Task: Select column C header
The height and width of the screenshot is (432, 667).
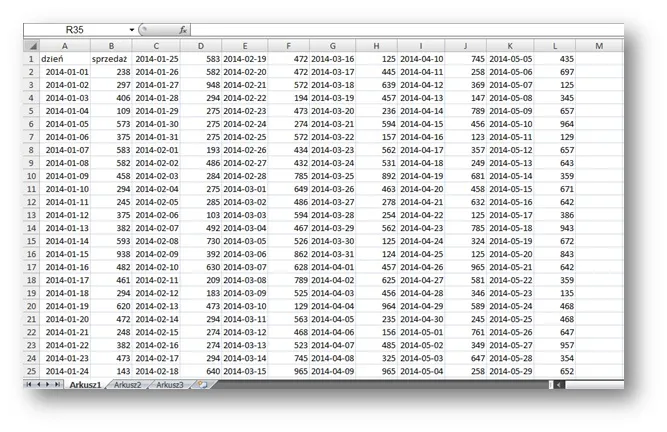Action: [x=156, y=46]
